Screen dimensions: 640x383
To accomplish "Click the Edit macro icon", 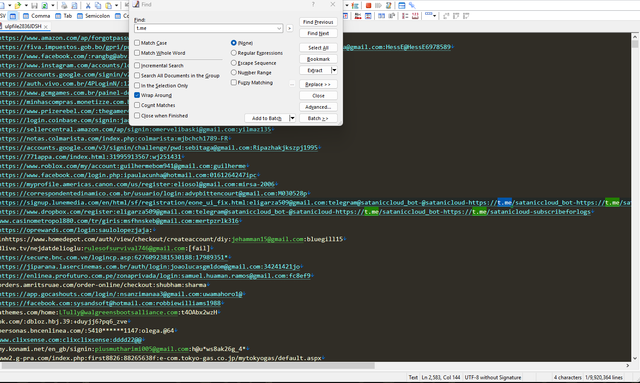I will pyautogui.click(x=389, y=5).
